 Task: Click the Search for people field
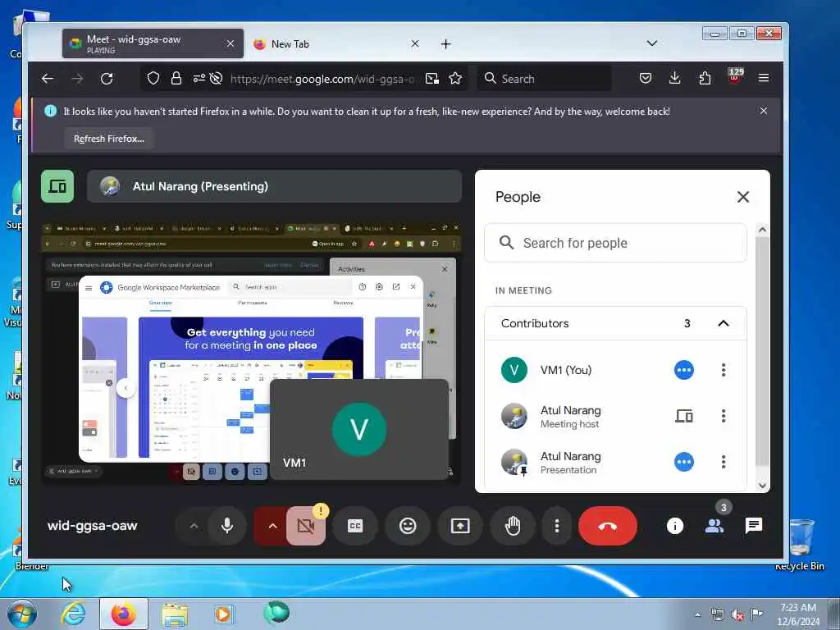tap(615, 243)
